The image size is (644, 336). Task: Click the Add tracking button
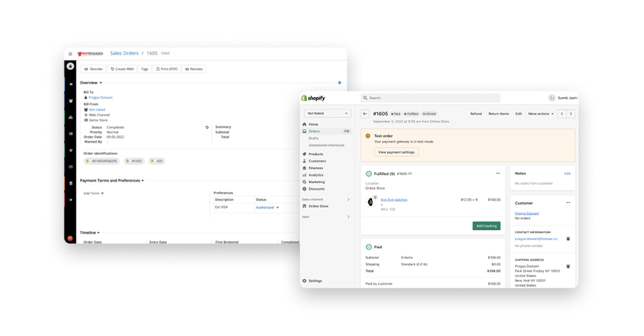pos(486,226)
